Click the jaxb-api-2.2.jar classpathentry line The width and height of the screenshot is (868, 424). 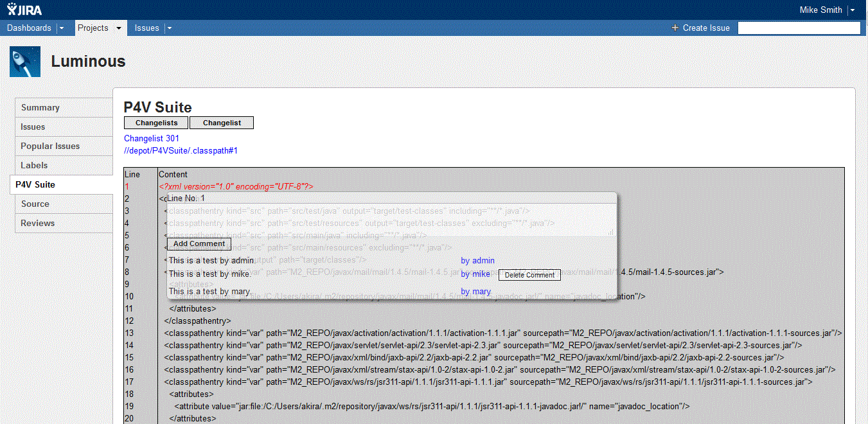(x=474, y=358)
